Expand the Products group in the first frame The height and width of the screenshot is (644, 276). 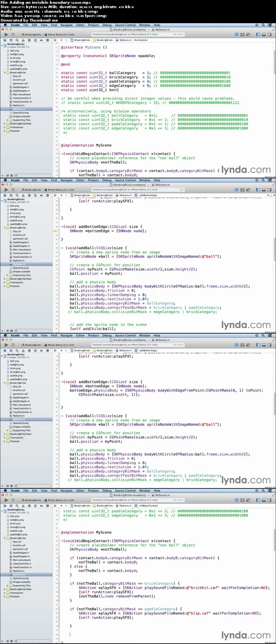5,131
